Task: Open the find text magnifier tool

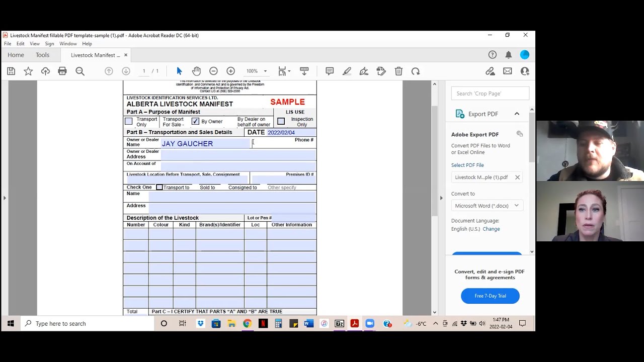Action: 80,71
